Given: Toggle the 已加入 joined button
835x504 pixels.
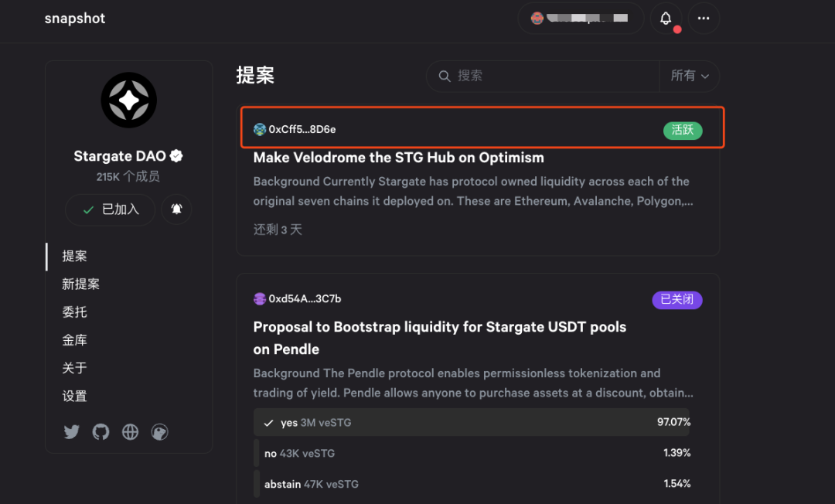Looking at the screenshot, I should (111, 209).
